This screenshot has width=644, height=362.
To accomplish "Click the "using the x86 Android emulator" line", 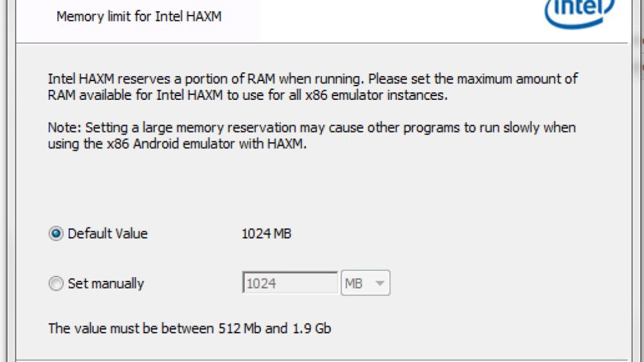I will 177,143.
